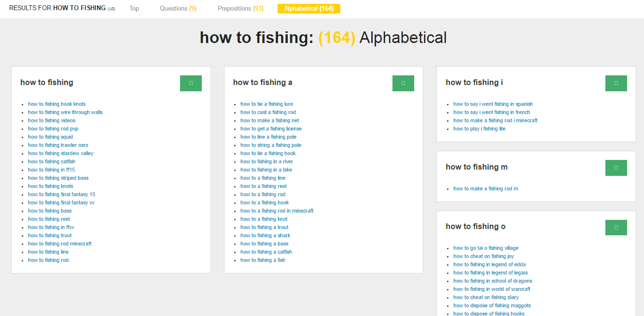Open 'how to fishing trout' link
Viewport: 644px width, 316px height.
click(x=50, y=235)
